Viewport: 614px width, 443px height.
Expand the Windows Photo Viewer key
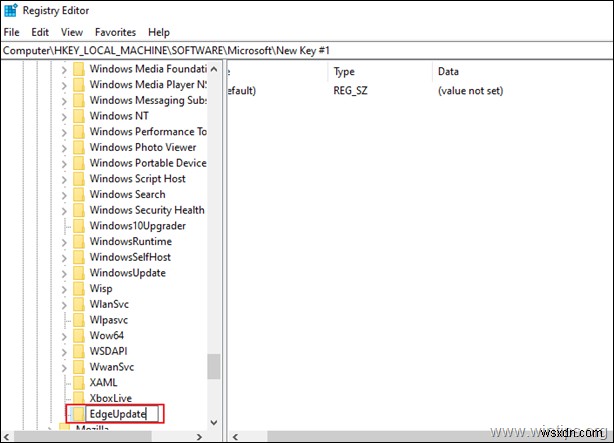64,148
